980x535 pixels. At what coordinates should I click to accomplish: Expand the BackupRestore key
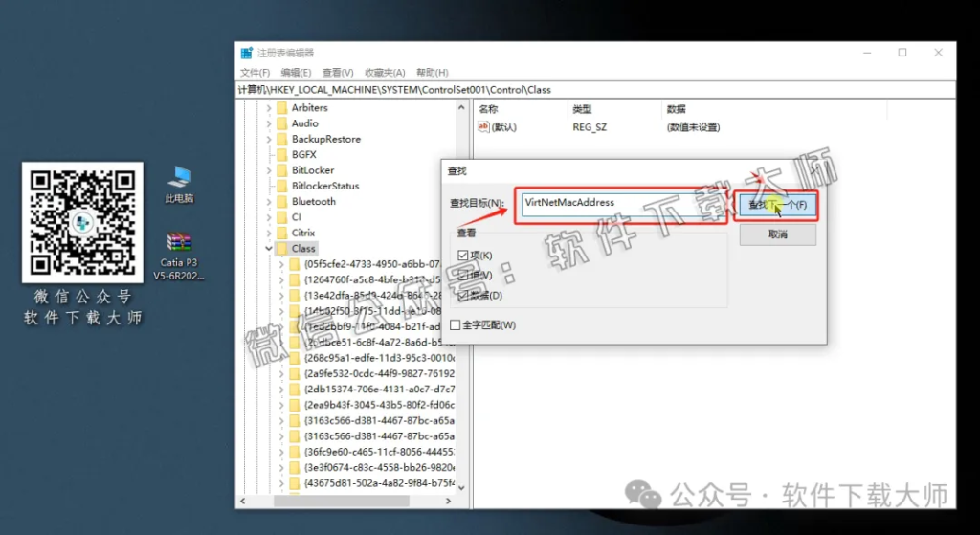[x=269, y=139]
